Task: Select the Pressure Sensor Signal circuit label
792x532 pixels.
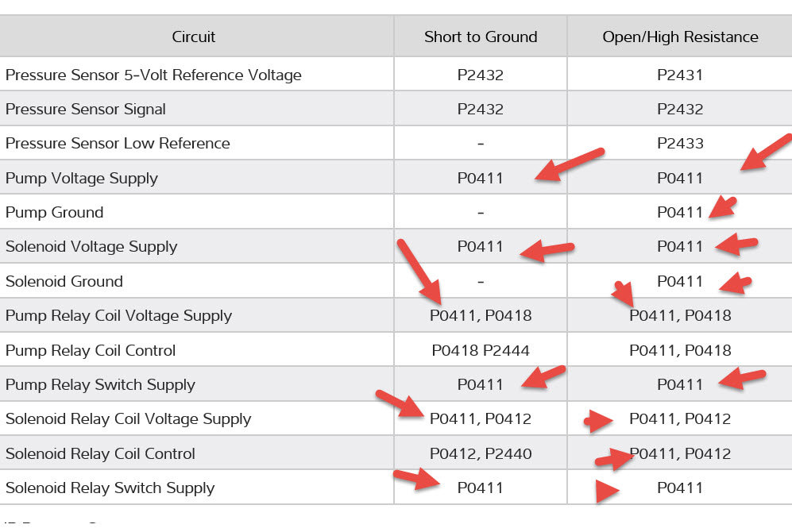Action: pos(86,110)
